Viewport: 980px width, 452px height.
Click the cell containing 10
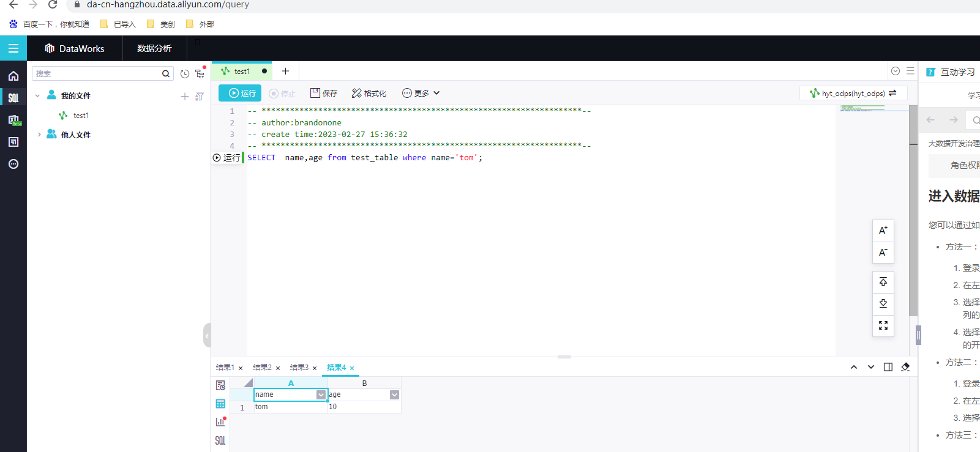pos(364,407)
